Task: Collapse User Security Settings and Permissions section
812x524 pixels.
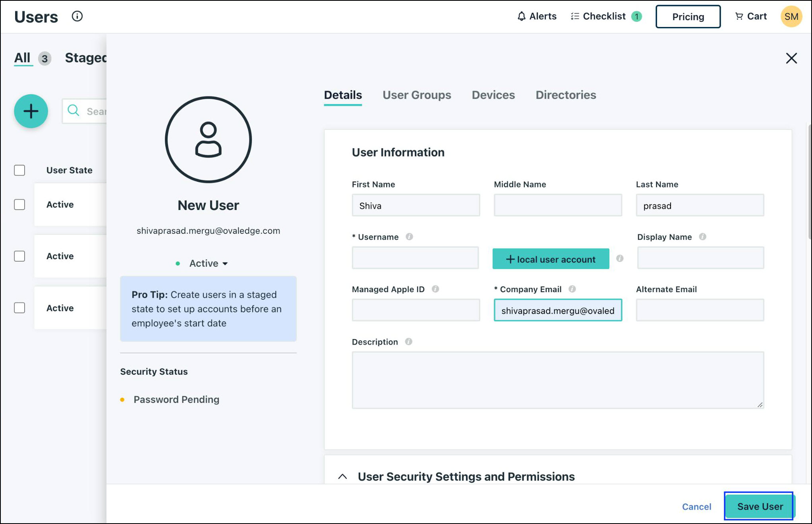Action: click(342, 476)
